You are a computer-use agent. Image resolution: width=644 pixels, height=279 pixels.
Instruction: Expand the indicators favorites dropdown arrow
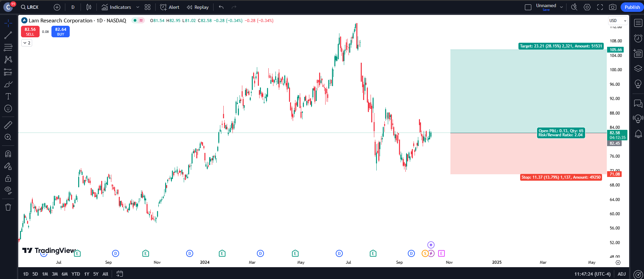click(138, 7)
